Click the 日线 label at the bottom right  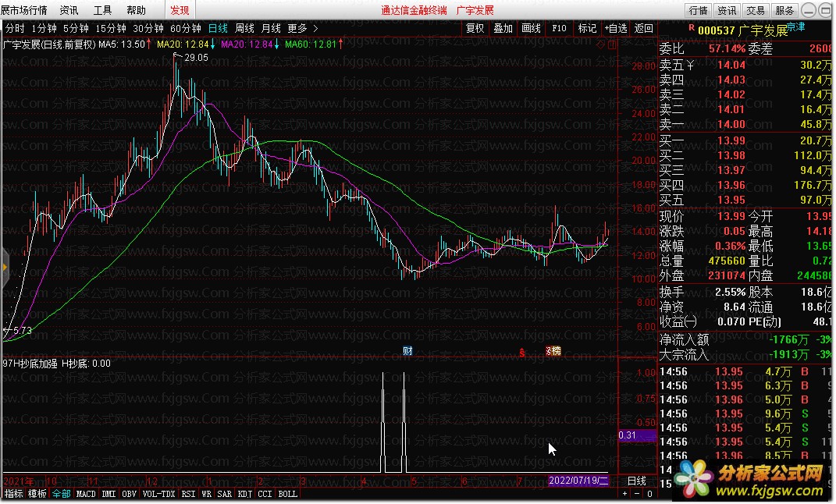tap(637, 481)
